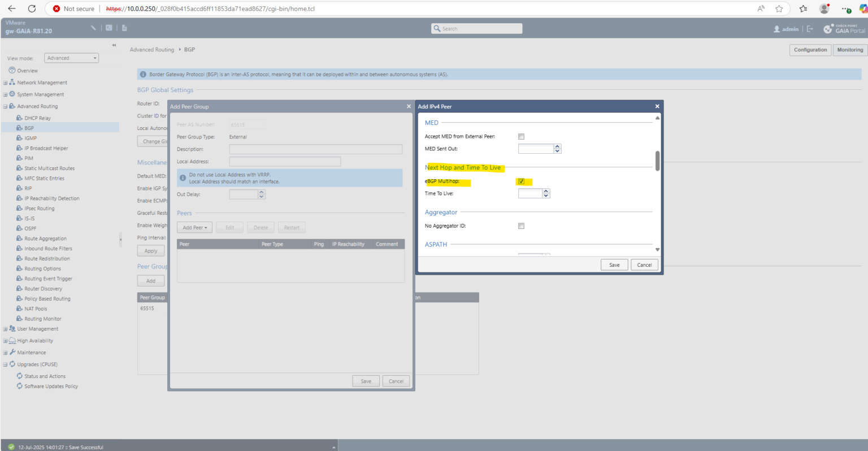This screenshot has width=868, height=451.
Task: Click the Time To Live input field
Action: 530,193
